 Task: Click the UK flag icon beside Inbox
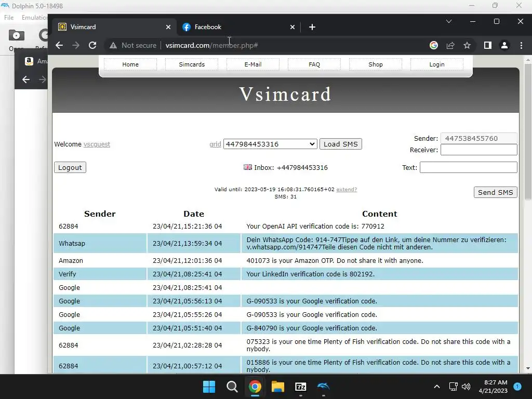tap(248, 167)
